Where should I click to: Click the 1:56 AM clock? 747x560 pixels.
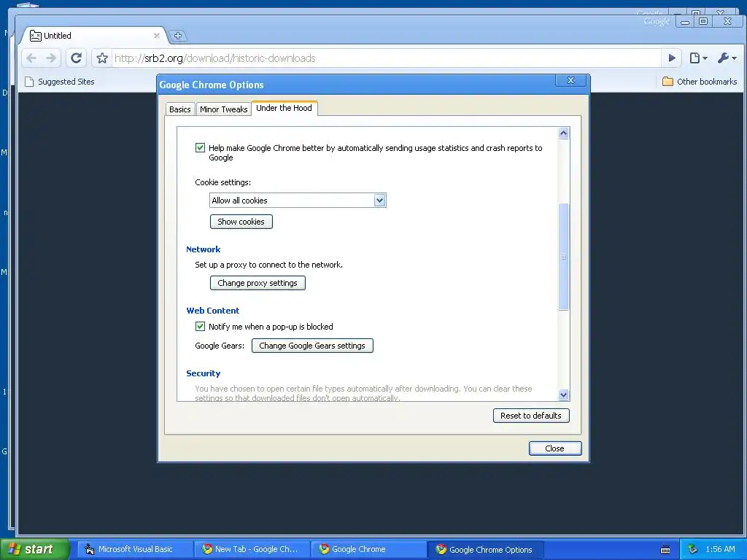(x=720, y=549)
